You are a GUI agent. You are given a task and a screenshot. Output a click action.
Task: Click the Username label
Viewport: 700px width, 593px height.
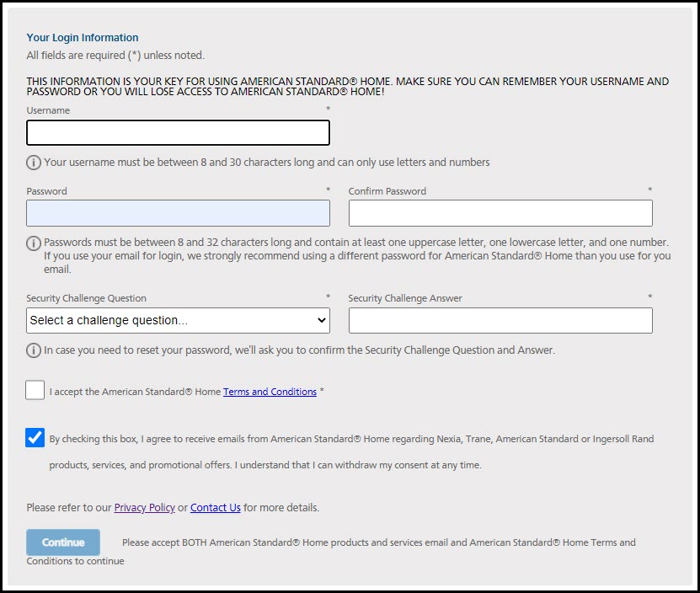tap(48, 110)
